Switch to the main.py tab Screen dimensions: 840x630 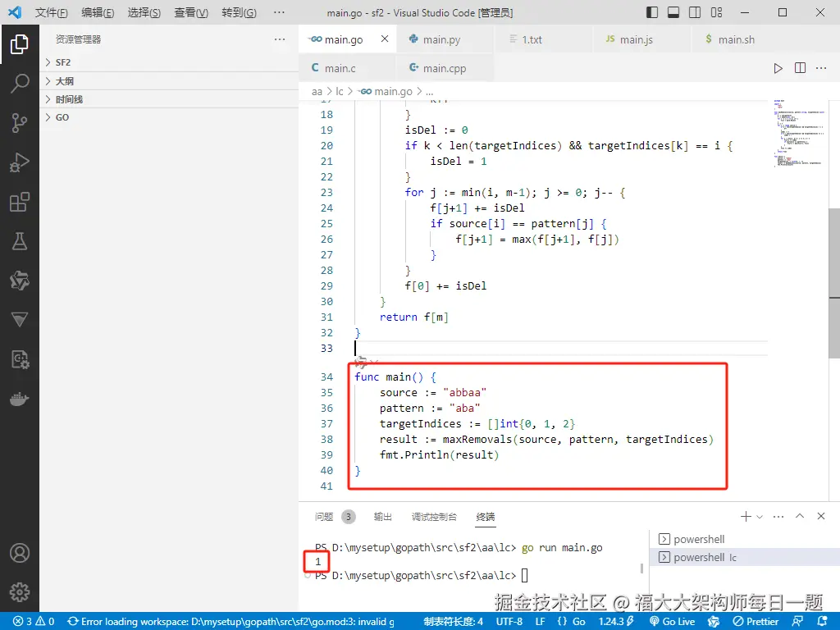445,39
